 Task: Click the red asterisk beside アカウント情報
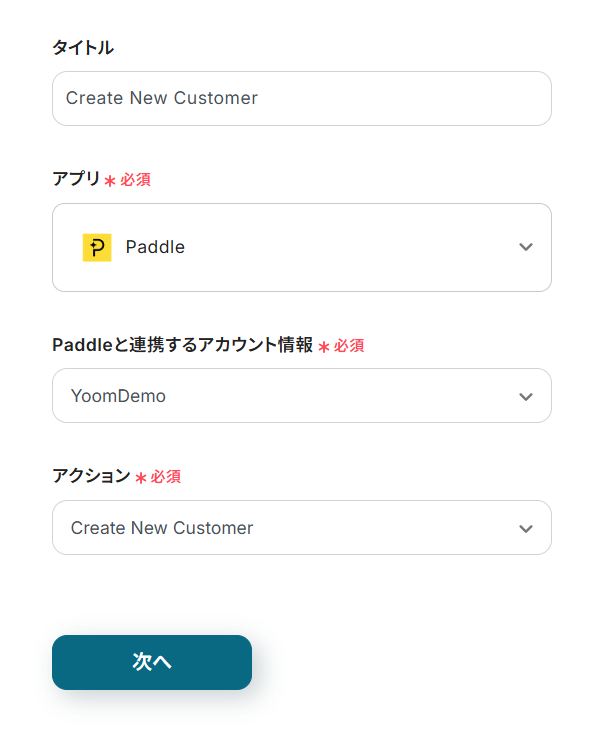(324, 347)
